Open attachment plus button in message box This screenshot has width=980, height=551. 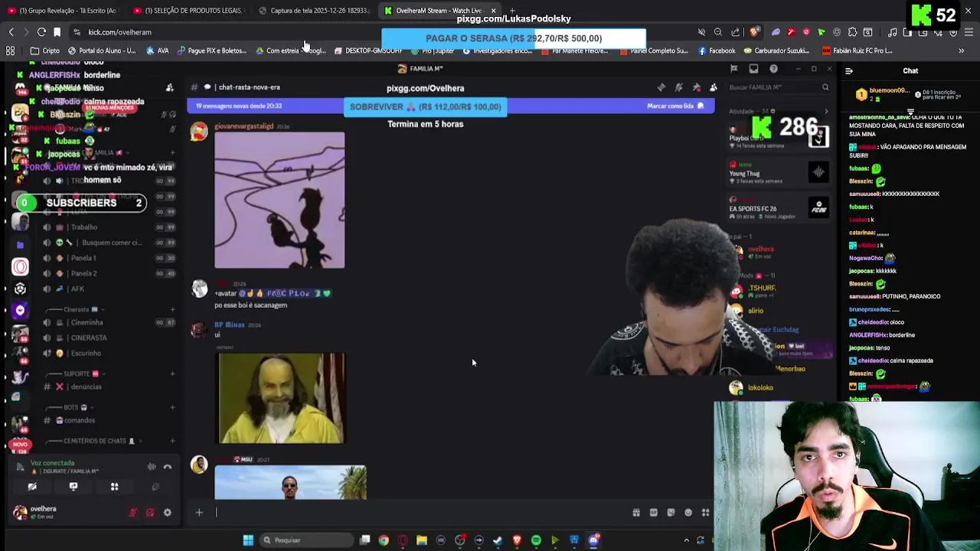(199, 513)
